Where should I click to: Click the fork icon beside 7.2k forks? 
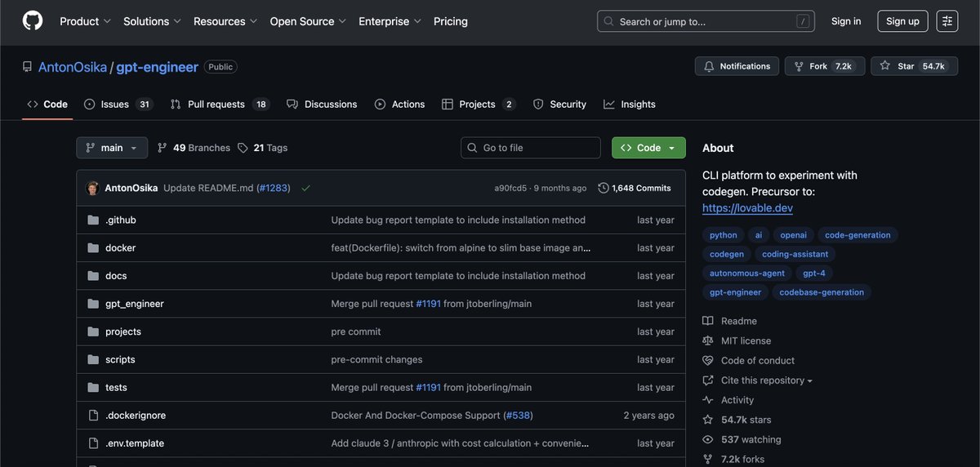point(708,459)
